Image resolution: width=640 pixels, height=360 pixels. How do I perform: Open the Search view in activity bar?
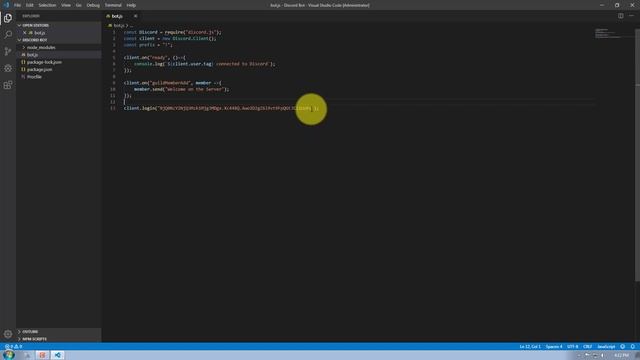(x=8, y=35)
